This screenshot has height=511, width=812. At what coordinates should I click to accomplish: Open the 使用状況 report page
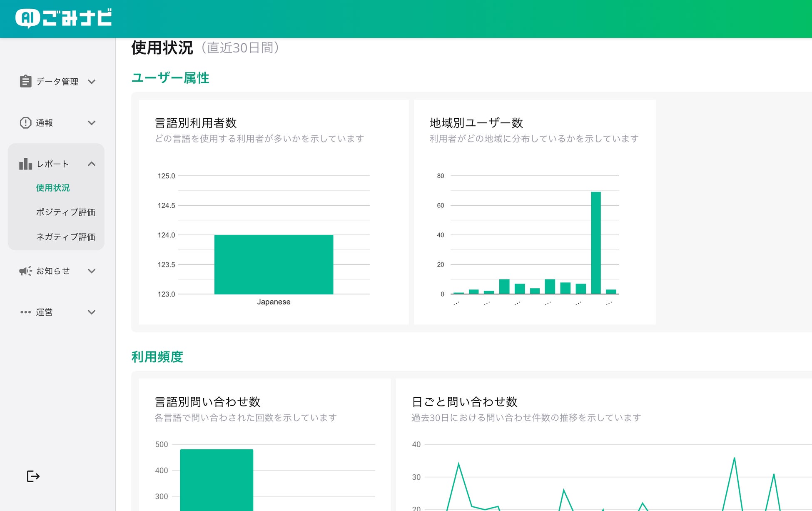pos(53,188)
